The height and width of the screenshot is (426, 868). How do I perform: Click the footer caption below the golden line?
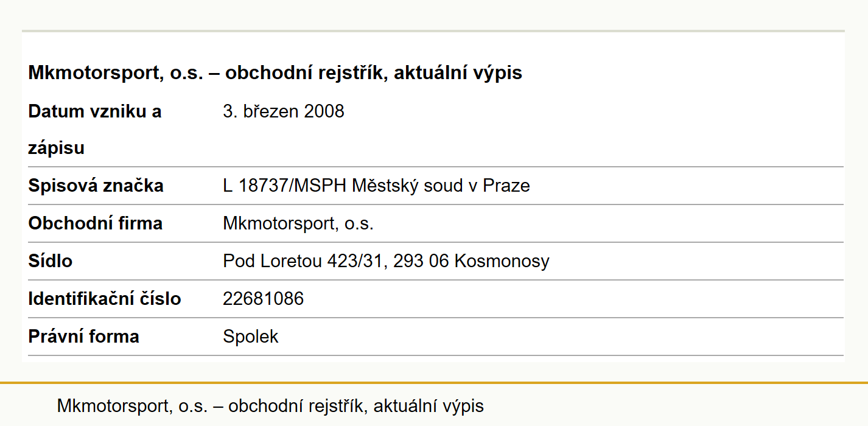[x=270, y=406]
